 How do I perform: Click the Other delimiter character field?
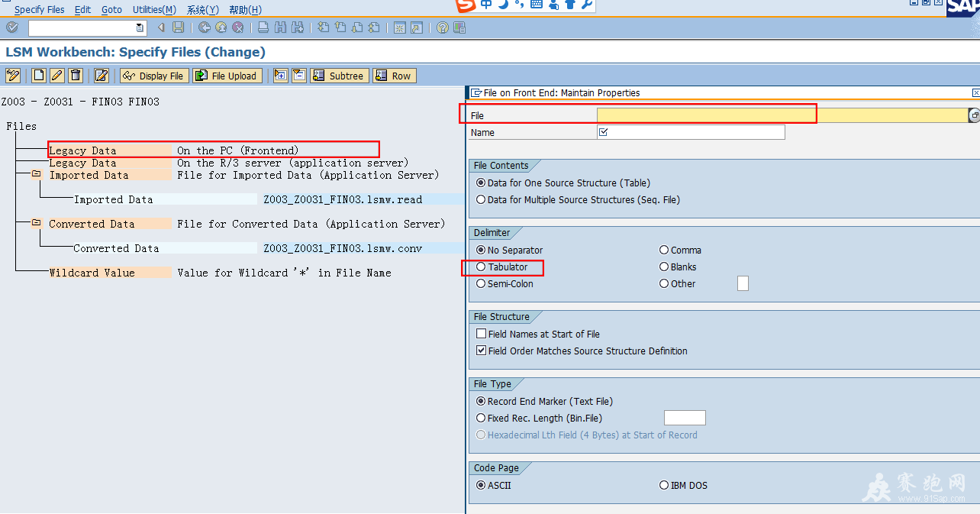[x=743, y=284]
